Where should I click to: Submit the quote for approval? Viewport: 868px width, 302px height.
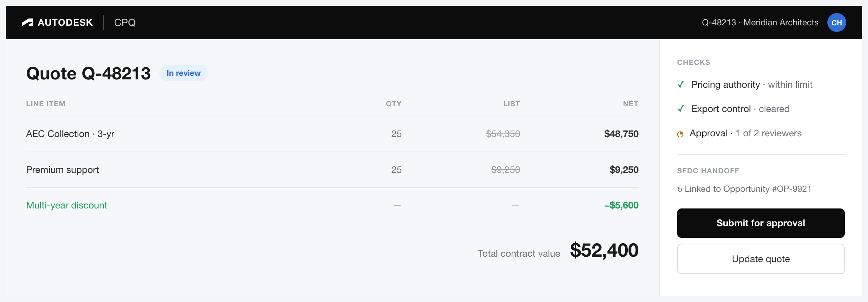(761, 223)
